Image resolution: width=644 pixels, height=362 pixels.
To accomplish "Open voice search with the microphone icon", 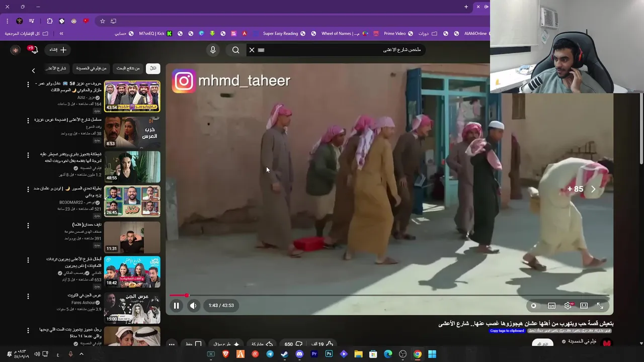I will [213, 50].
